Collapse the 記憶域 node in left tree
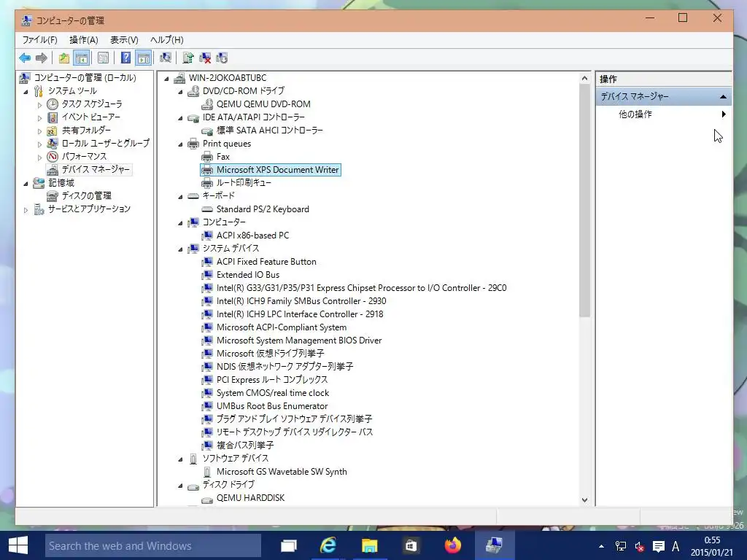The width and height of the screenshot is (747, 560). coord(26,183)
